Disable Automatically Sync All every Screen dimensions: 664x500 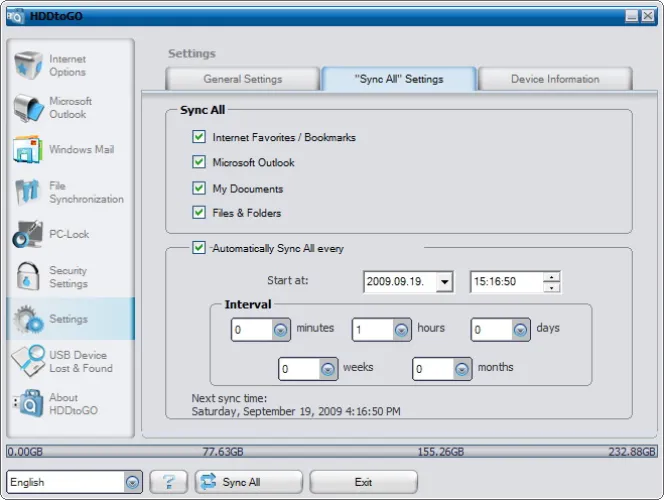pos(199,248)
